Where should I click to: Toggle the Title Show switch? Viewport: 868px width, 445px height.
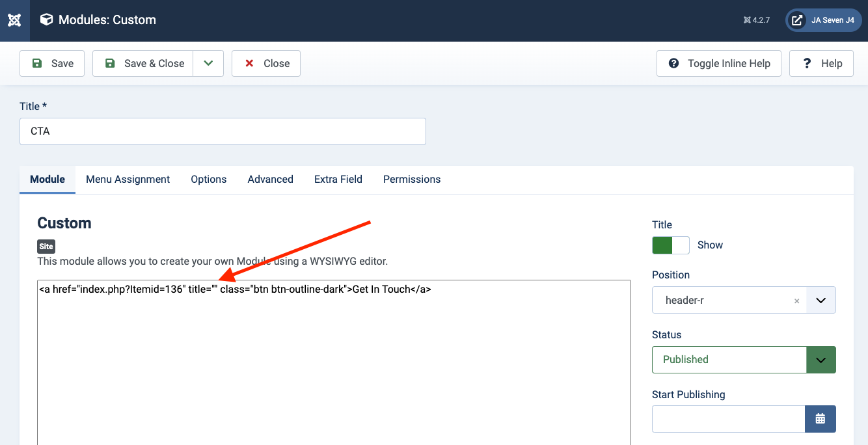pos(671,245)
